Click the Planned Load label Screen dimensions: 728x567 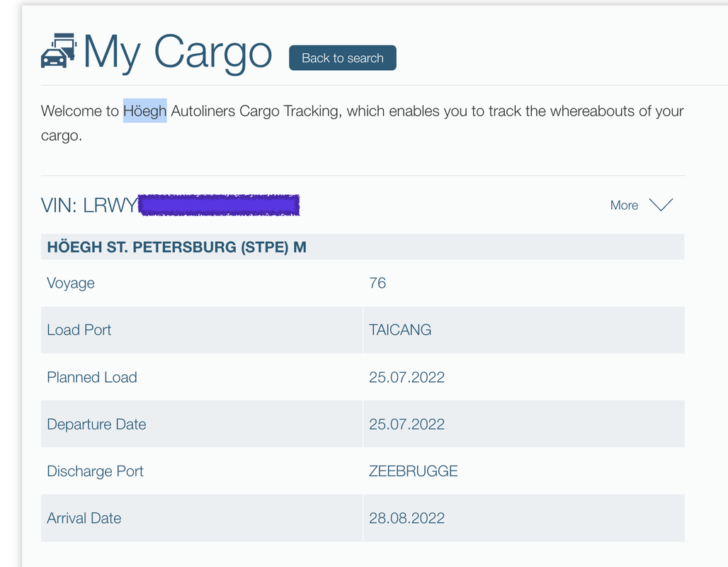(x=92, y=377)
